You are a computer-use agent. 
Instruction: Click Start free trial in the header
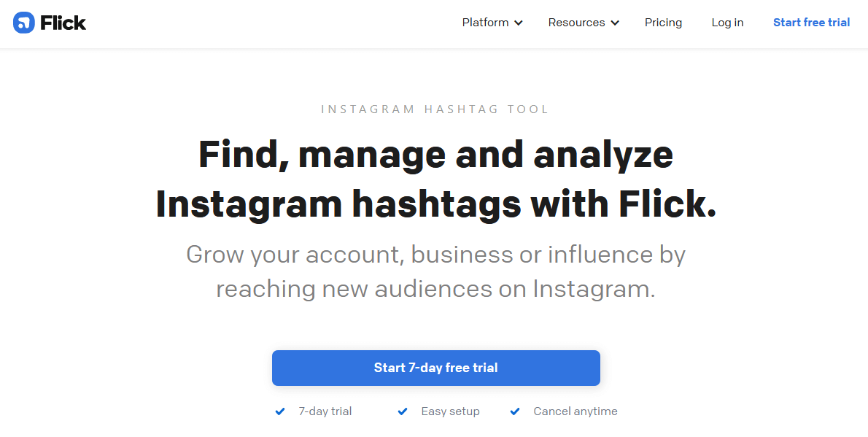click(812, 23)
